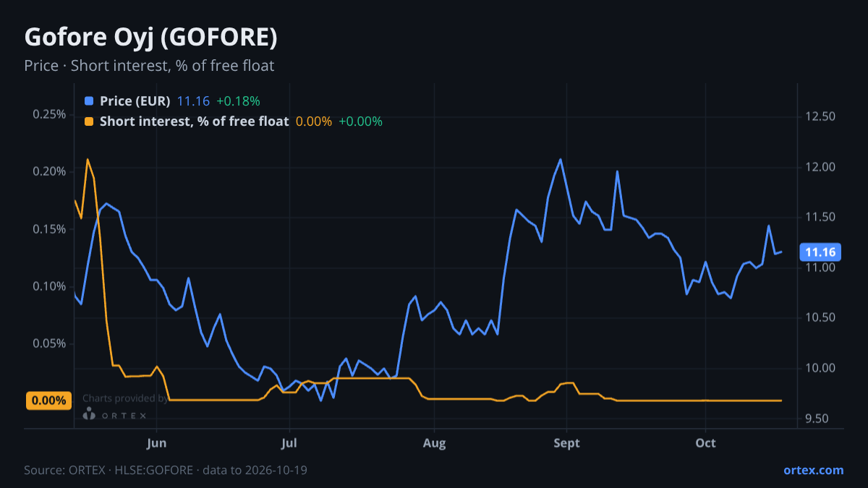Click the orange Short interest legend swatch

(x=89, y=121)
